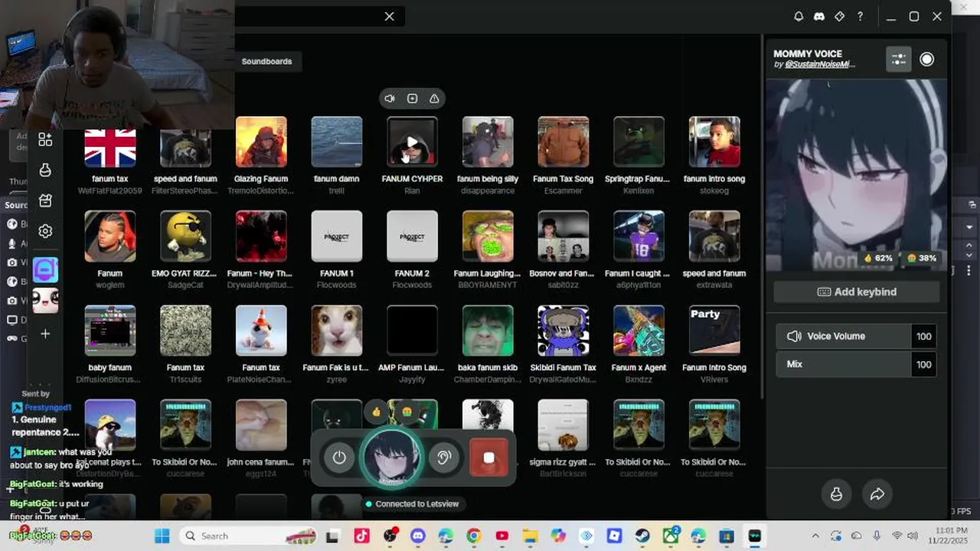Viewport: 980px width, 551px height.
Task: Clear the search bar with X
Action: pyautogui.click(x=389, y=16)
